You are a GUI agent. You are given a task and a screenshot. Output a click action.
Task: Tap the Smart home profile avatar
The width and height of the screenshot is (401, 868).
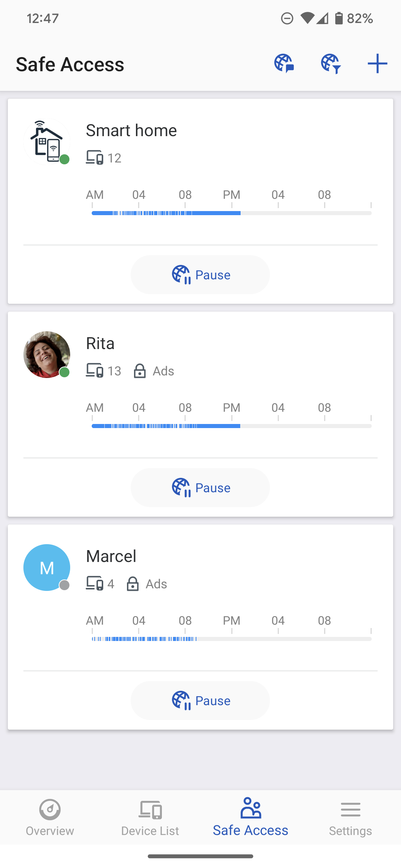pos(47,142)
